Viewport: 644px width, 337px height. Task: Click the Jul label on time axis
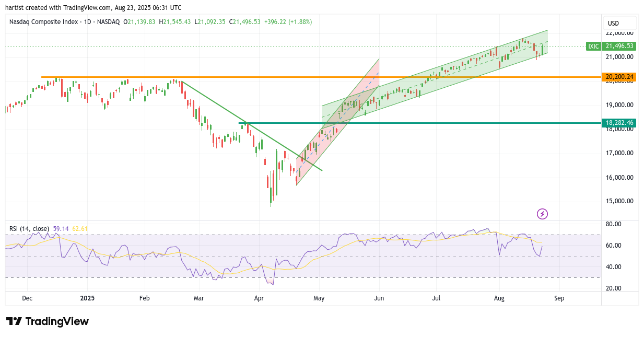click(x=437, y=298)
